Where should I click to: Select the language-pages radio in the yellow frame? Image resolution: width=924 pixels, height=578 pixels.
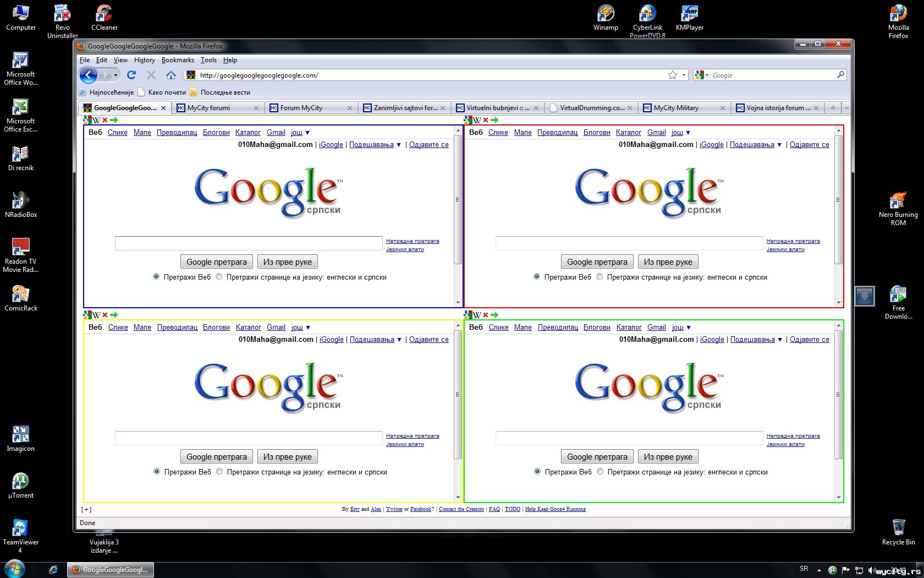pyautogui.click(x=219, y=472)
